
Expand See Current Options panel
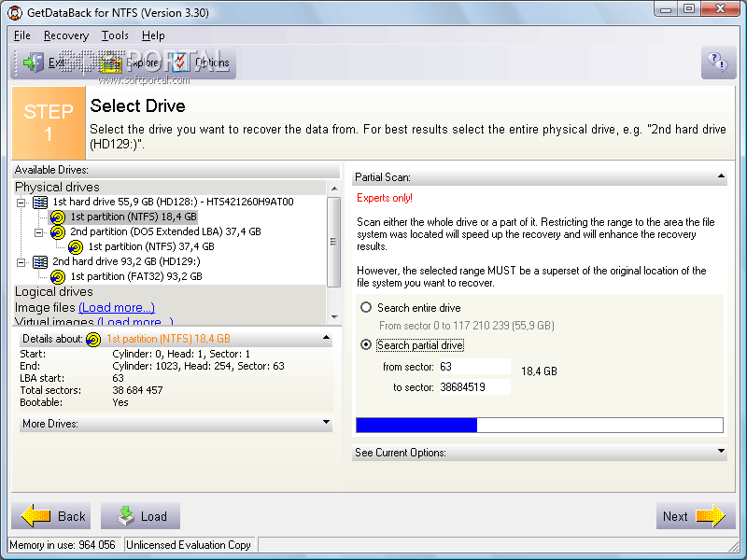(721, 452)
